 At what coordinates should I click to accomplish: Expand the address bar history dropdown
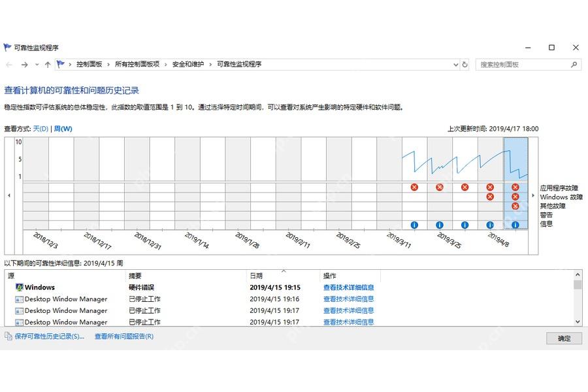pos(455,65)
